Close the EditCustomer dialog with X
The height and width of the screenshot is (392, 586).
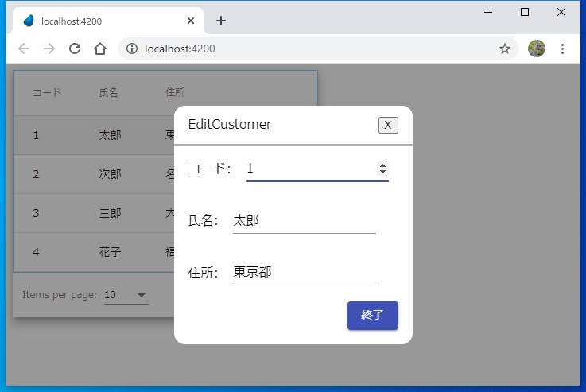[x=388, y=125]
